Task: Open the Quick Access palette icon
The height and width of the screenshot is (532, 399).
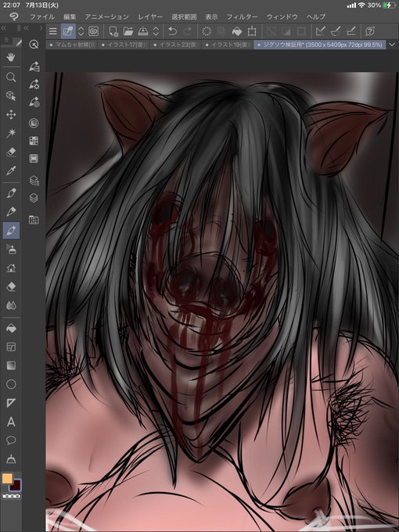Action: [x=34, y=44]
